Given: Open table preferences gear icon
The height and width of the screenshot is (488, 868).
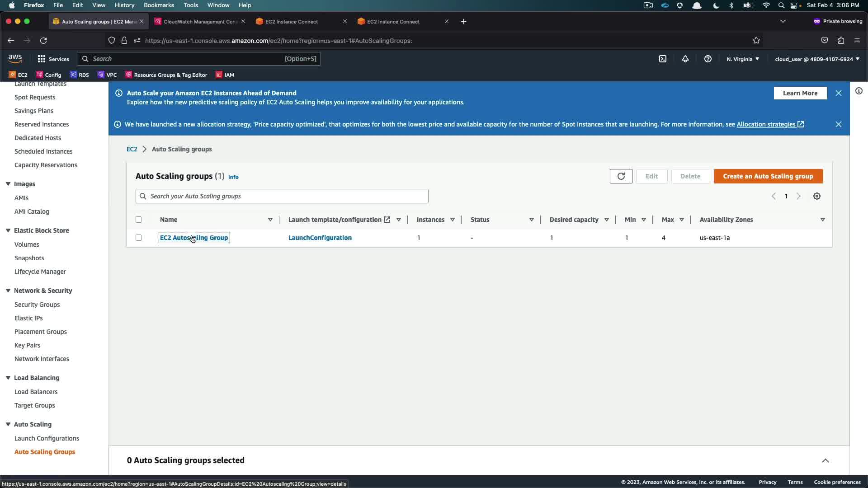Looking at the screenshot, I should 817,196.
